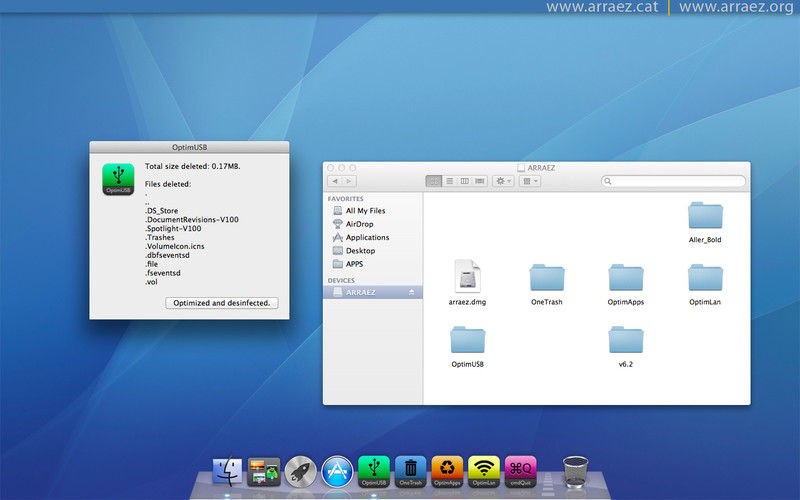Select the Aller_Bold folder
800x500 pixels.
705,222
